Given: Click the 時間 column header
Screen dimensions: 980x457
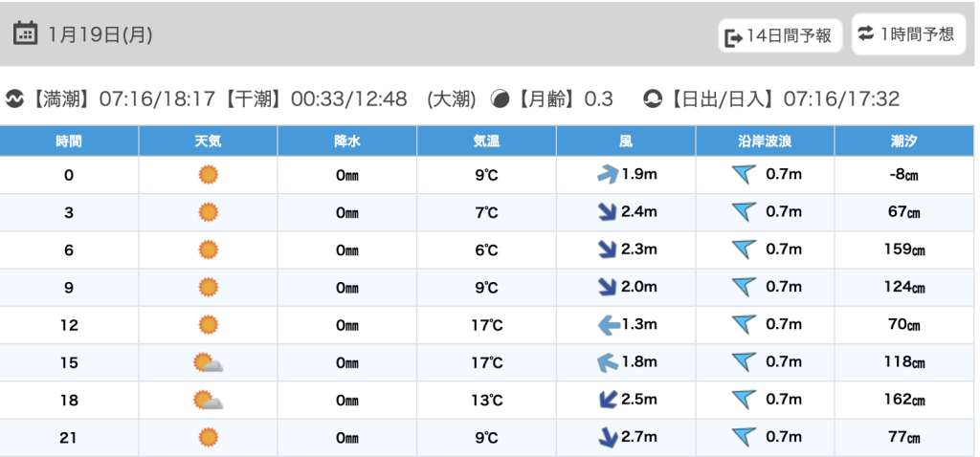Looking at the screenshot, I should pos(69,141).
